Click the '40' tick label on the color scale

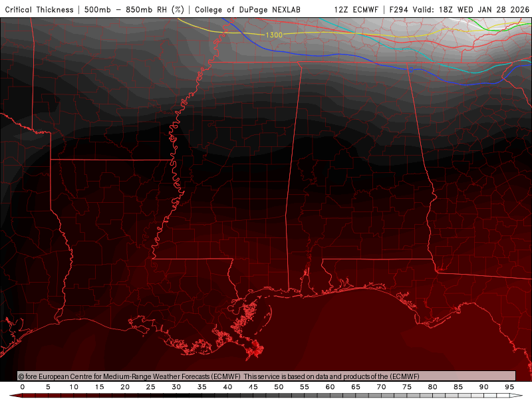(227, 387)
